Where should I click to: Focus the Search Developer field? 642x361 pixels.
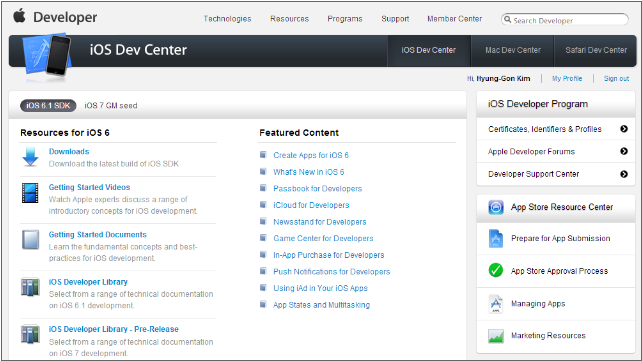click(565, 20)
